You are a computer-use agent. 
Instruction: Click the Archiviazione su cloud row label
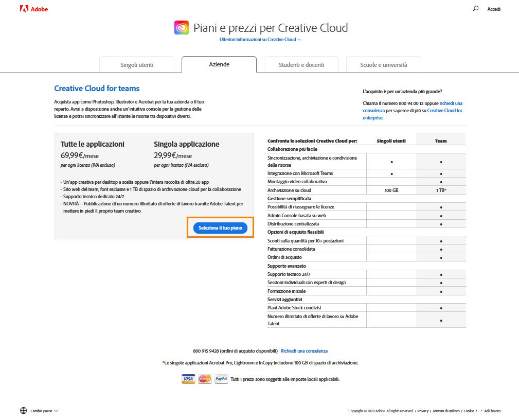[x=289, y=190]
